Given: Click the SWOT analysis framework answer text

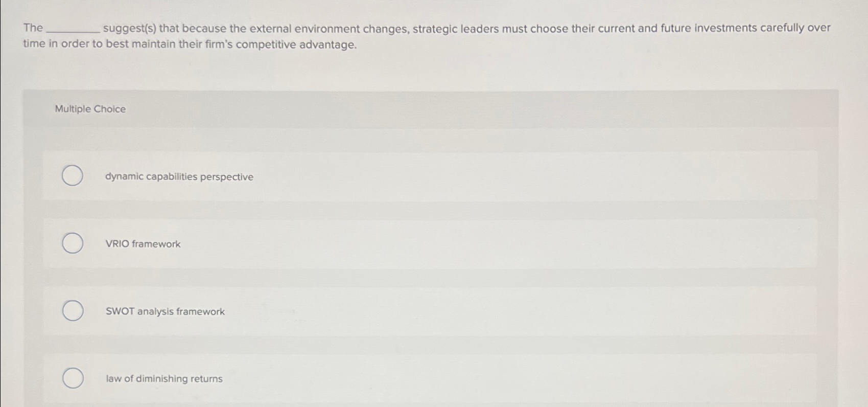Looking at the screenshot, I should 165,311.
